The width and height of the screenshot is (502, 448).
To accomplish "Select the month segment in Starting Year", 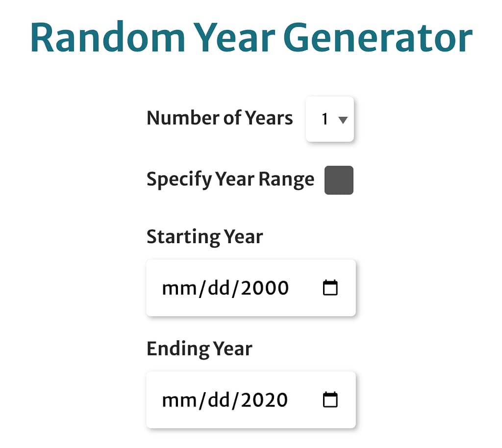I will (x=175, y=288).
